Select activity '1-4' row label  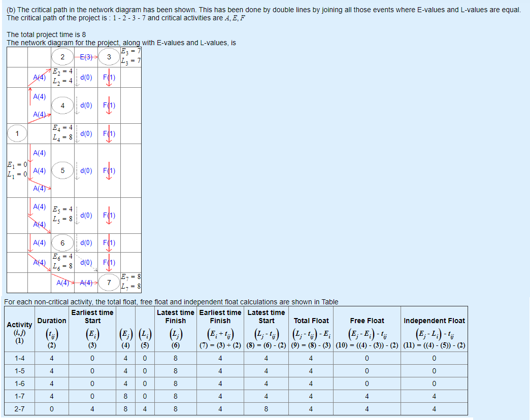tap(19, 358)
